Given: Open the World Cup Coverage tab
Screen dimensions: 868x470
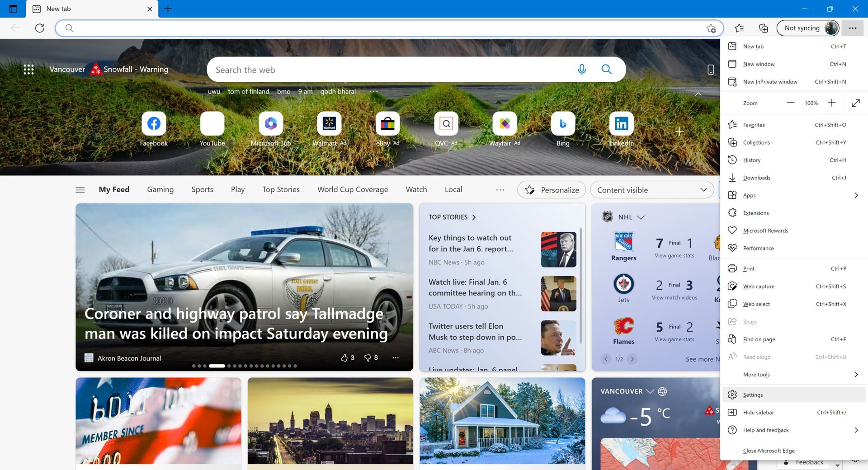Looking at the screenshot, I should point(353,190).
